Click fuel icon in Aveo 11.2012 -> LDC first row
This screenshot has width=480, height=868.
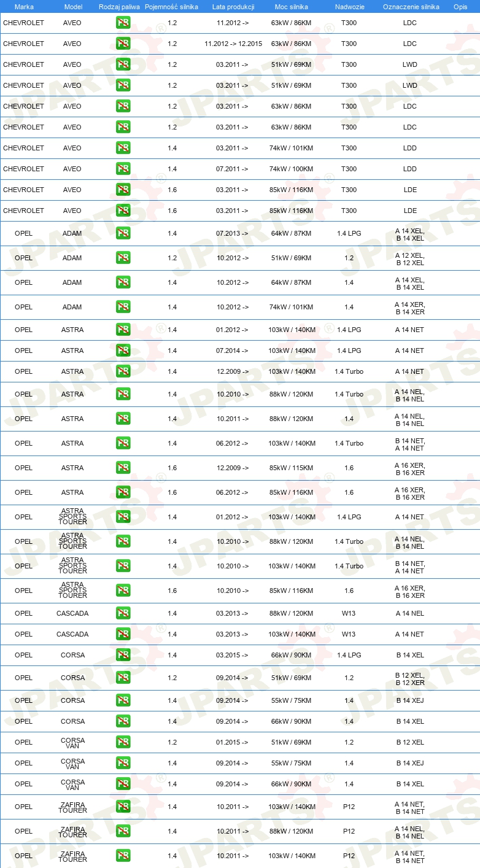[x=123, y=23]
